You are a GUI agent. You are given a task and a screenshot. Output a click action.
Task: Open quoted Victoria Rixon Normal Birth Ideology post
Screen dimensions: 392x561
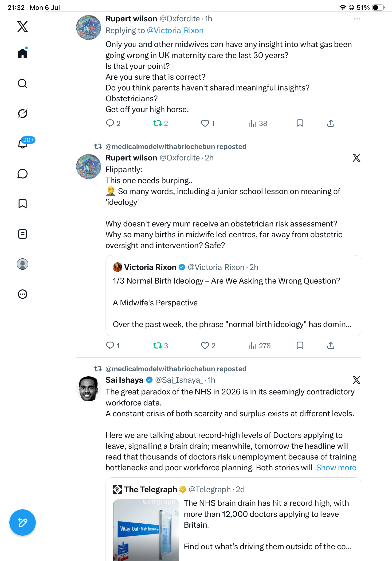tap(233, 296)
